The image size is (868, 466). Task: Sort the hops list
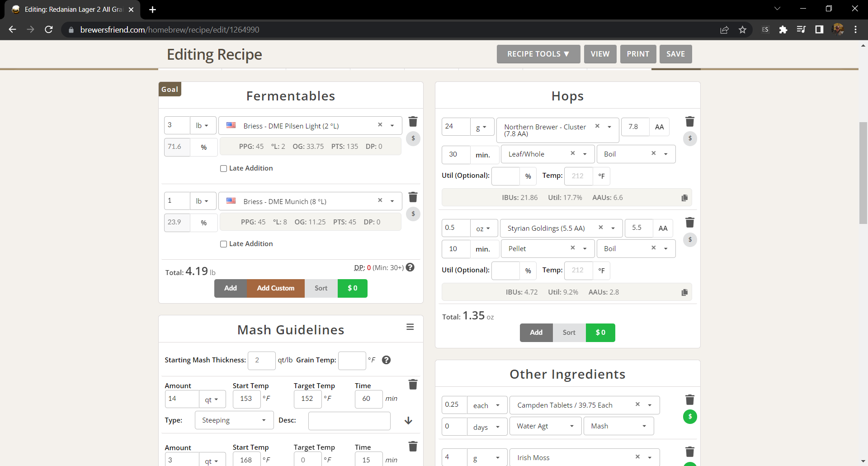click(569, 333)
